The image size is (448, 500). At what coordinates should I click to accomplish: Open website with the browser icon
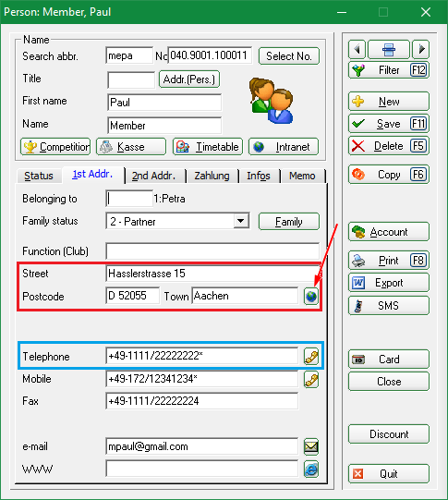pos(311,470)
